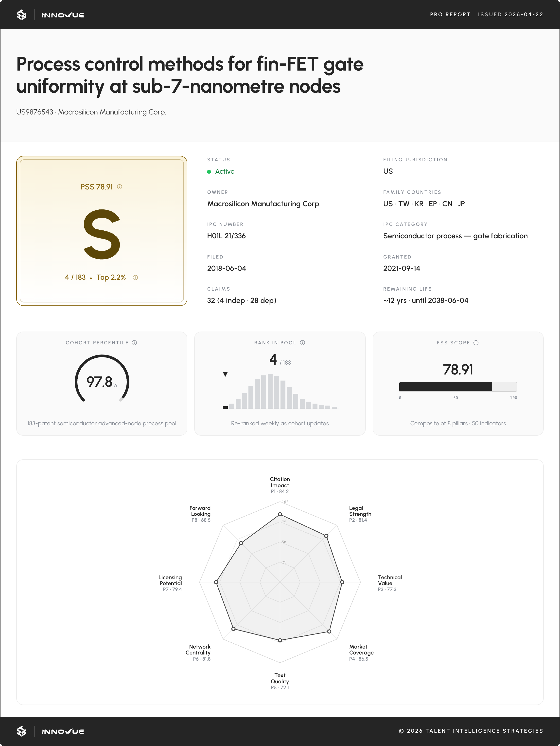Click Legal Strength radar data point

click(x=326, y=536)
